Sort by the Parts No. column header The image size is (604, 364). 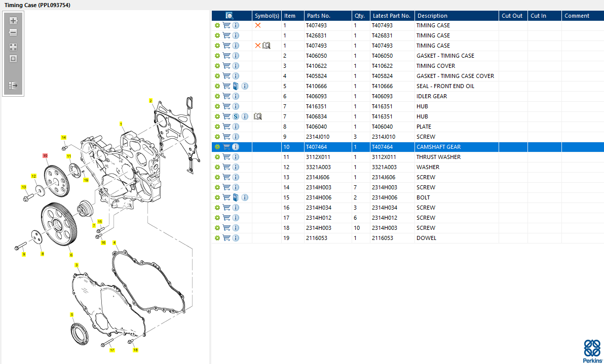pos(328,16)
